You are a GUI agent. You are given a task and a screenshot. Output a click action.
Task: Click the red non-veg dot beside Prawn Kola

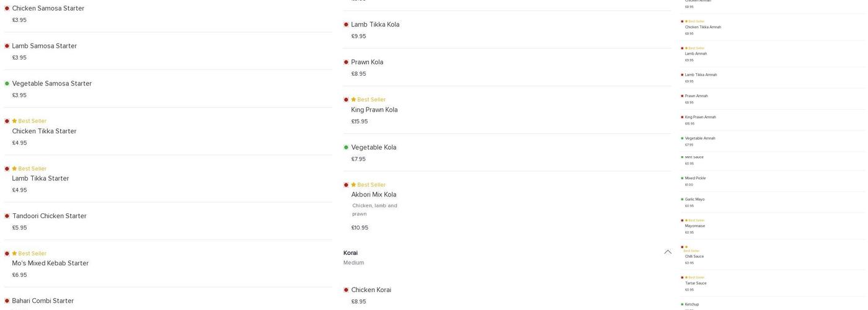coord(346,62)
